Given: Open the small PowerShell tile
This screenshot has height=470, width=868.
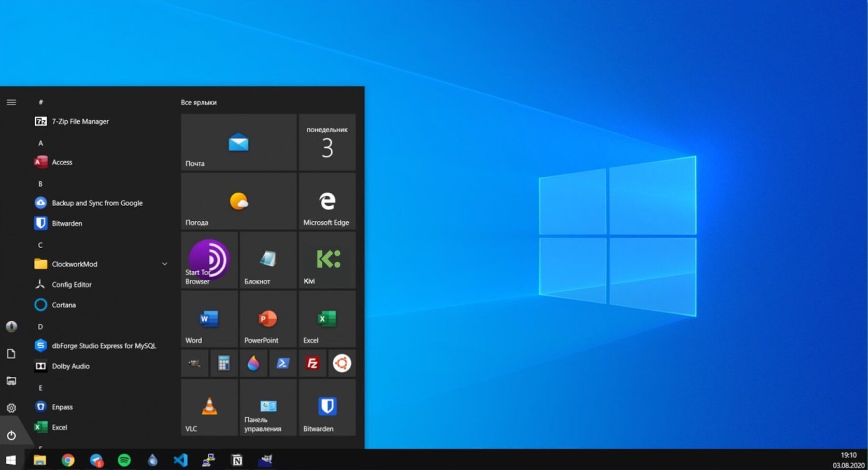Looking at the screenshot, I should 283,363.
